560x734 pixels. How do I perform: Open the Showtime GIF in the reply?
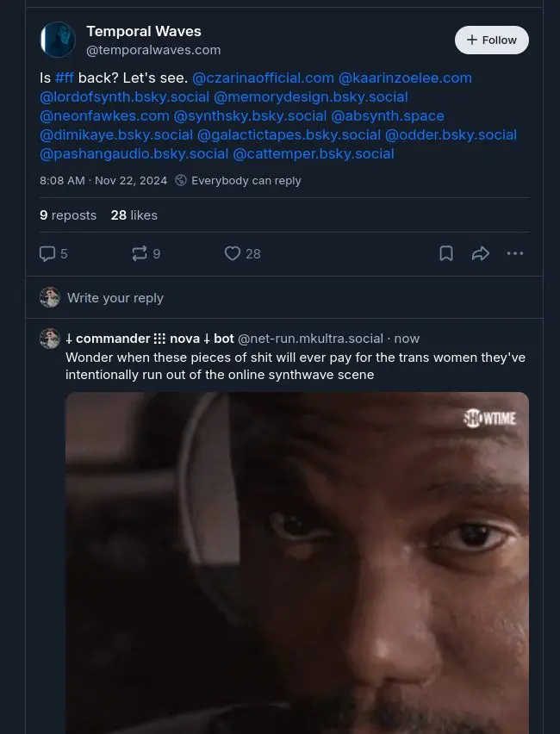[296, 560]
